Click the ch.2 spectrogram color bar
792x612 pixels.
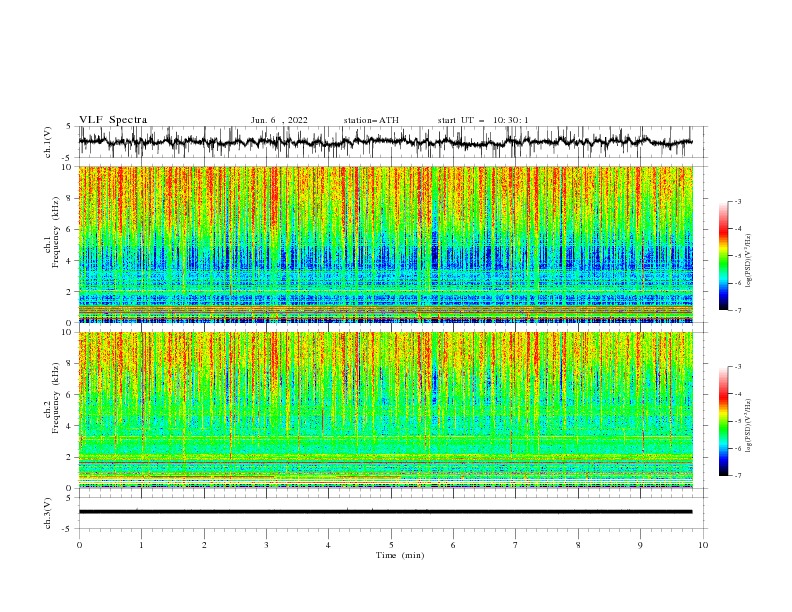pos(723,421)
